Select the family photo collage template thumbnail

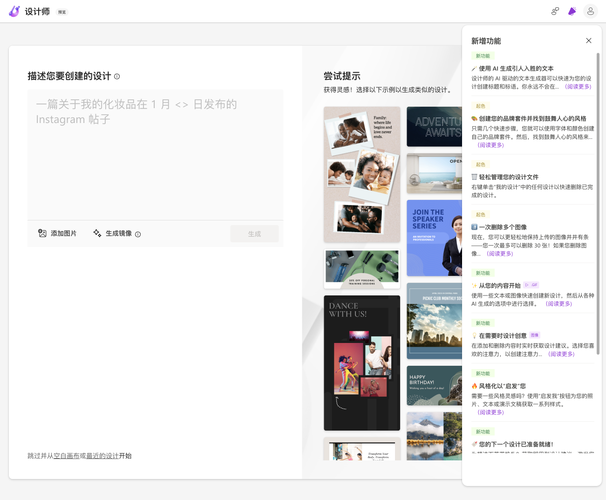coord(361,175)
